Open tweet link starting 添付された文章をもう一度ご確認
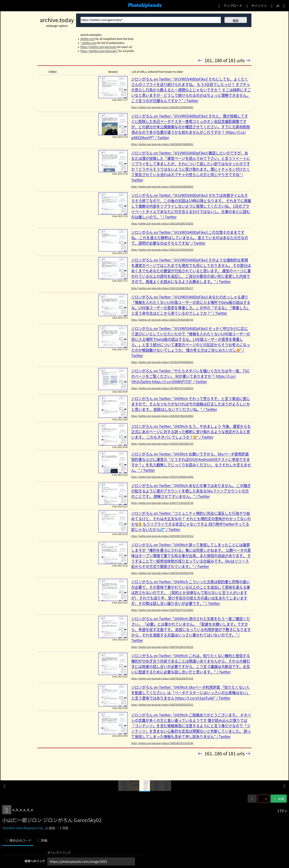 click(191, 630)
